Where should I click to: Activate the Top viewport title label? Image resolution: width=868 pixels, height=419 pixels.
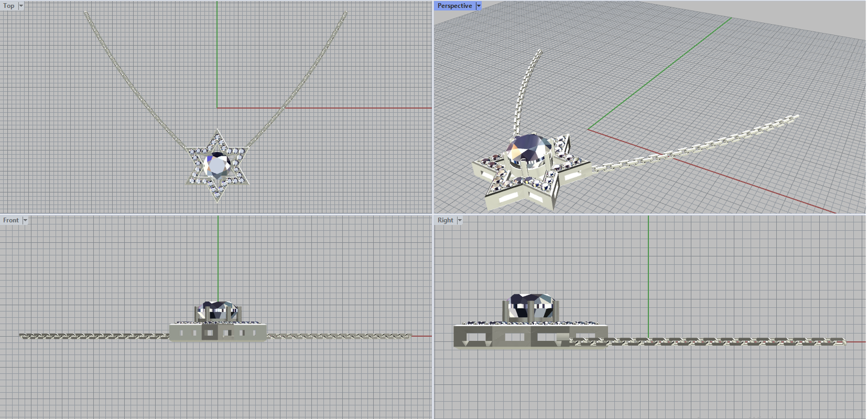[x=9, y=5]
